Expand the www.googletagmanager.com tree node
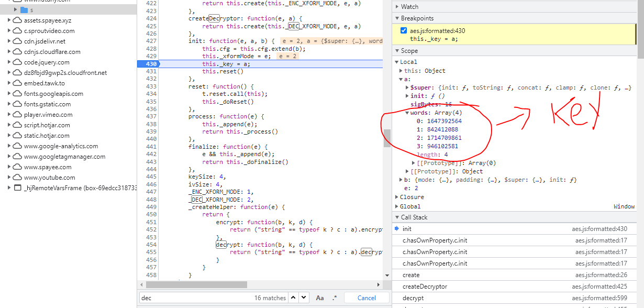The height and width of the screenshot is (308, 644). pyautogui.click(x=9, y=157)
